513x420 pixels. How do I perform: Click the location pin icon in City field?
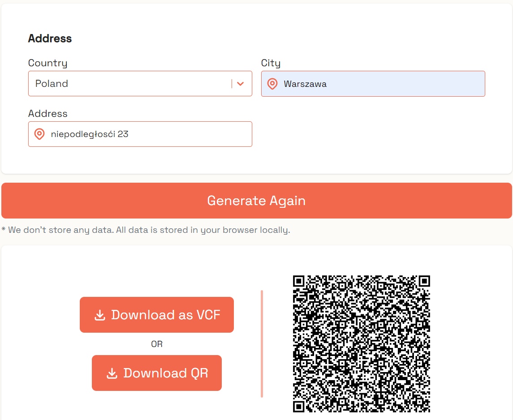(272, 84)
